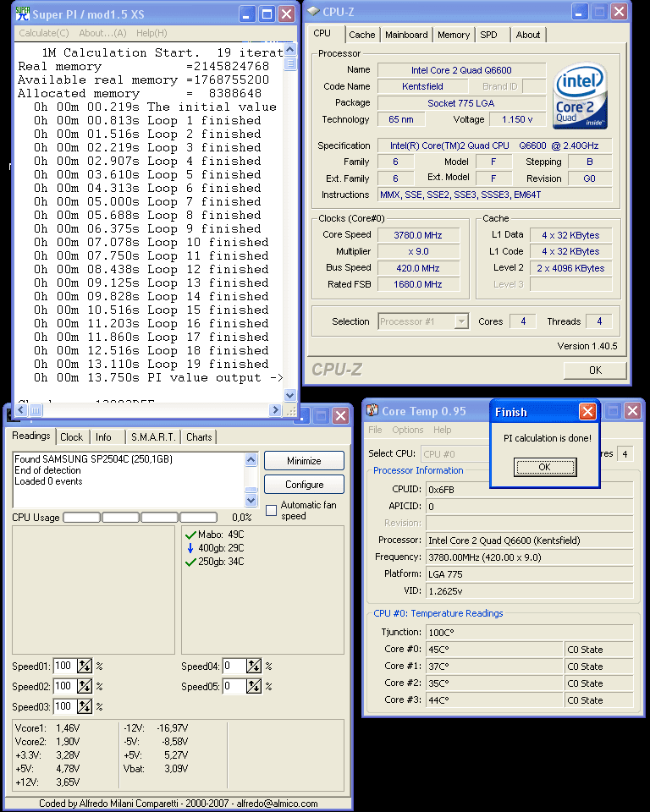
Task: Click 'Loop 19 finished' line in Super PI
Action: point(151,364)
